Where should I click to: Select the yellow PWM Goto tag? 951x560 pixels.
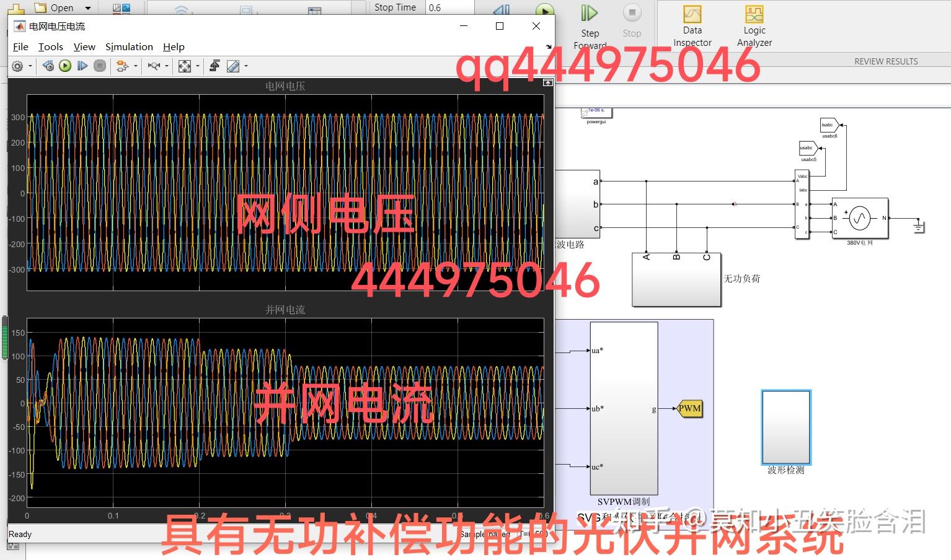click(689, 408)
